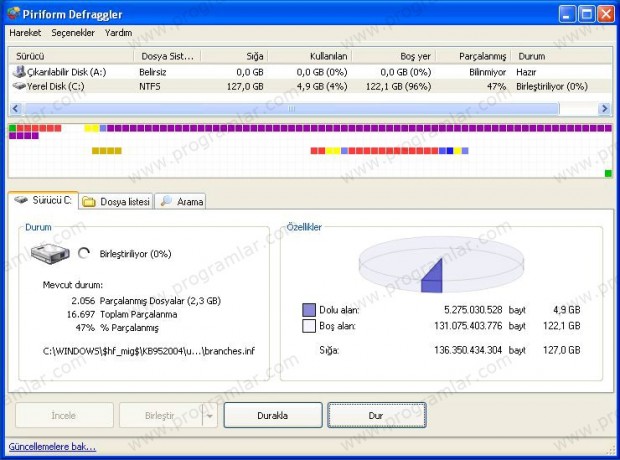Switch to the Sürücü C: tab
The width and height of the screenshot is (620, 460).
coord(43,201)
